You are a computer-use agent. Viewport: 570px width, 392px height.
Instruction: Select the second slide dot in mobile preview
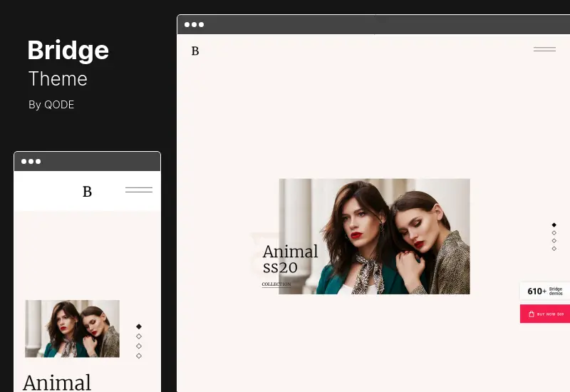[x=139, y=336]
